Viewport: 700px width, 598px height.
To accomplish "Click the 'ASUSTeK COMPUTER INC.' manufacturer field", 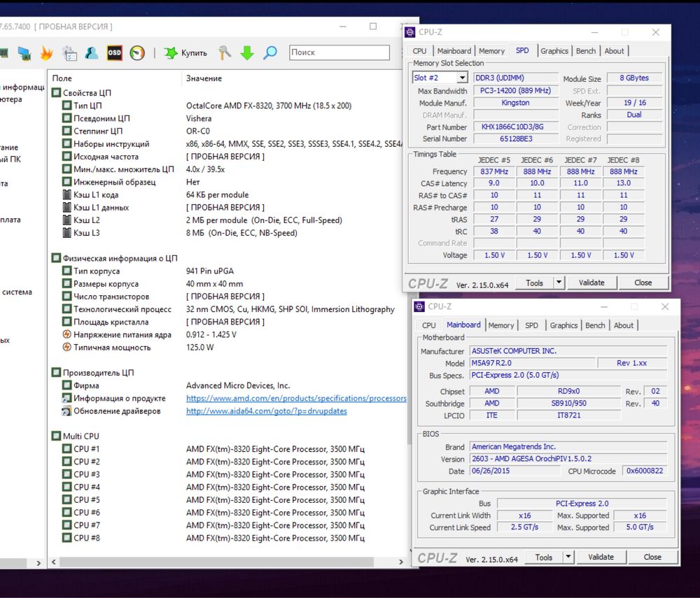I will [x=568, y=351].
